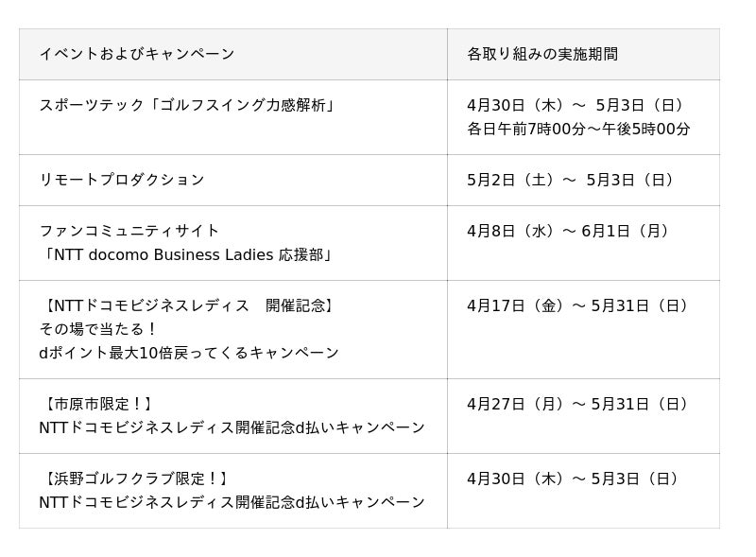Click the ファンコミュニティサイト text
The width and height of the screenshot is (756, 557).
[x=129, y=231]
